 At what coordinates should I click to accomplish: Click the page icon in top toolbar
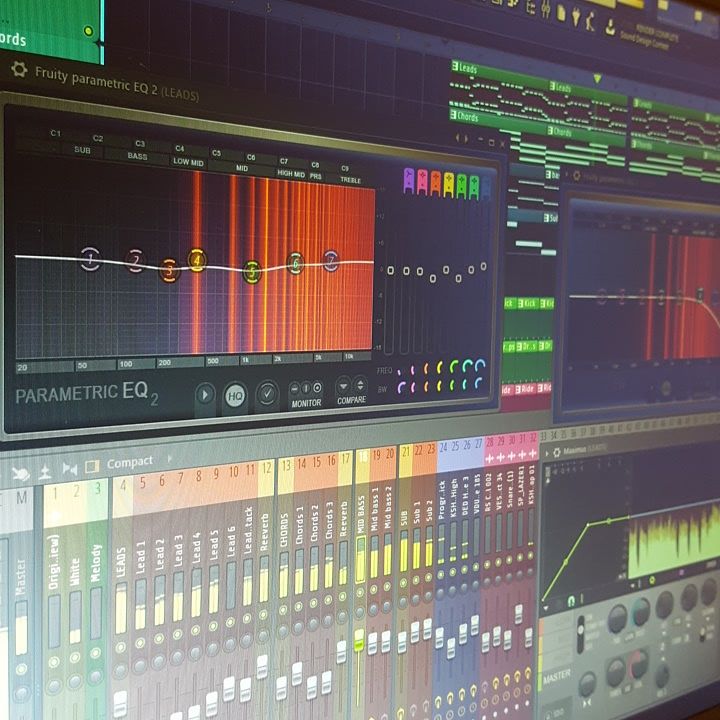(x=561, y=13)
